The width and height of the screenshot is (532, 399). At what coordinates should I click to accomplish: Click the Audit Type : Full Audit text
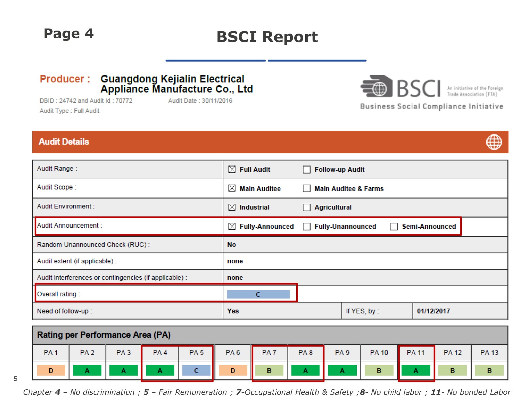click(x=69, y=111)
